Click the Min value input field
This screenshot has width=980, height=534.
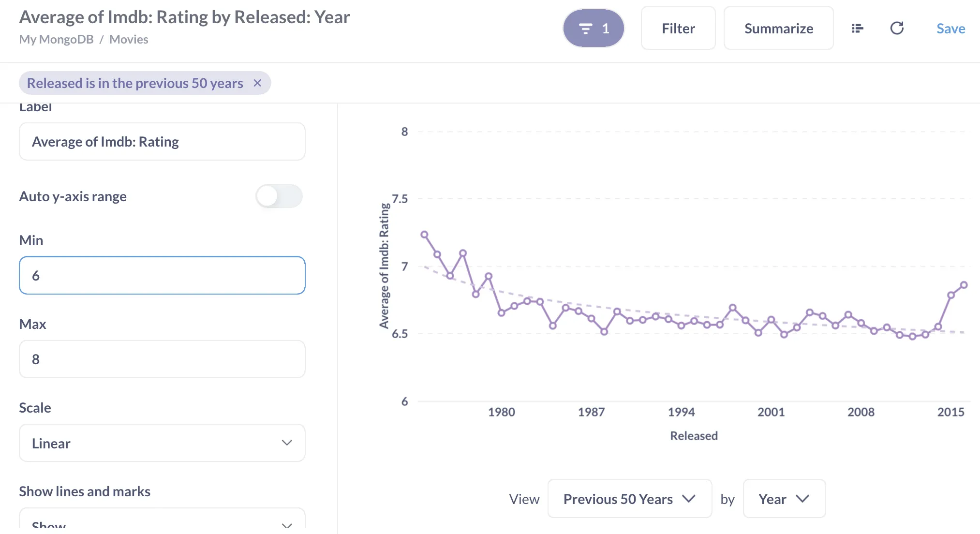pyautogui.click(x=162, y=275)
